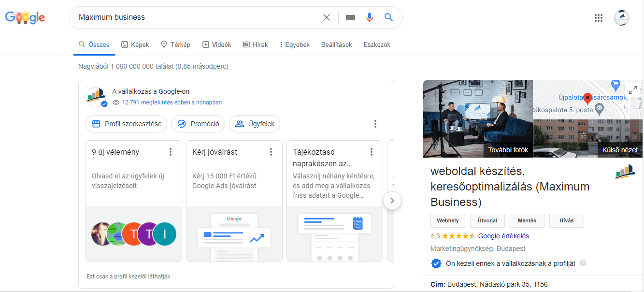Open the on-screen keyboard icon
The height and width of the screenshot is (292, 644).
(350, 17)
